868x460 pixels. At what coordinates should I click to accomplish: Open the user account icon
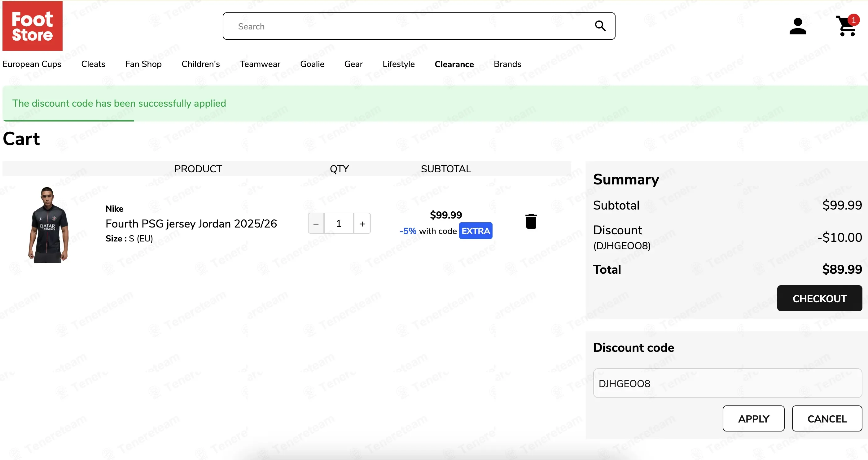[x=798, y=26]
